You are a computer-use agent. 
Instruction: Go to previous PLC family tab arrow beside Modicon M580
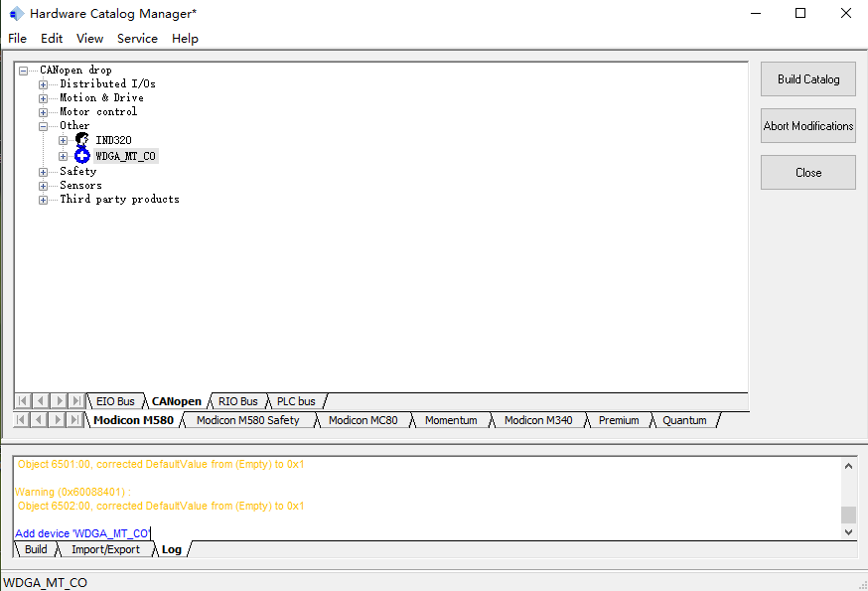pos(39,420)
